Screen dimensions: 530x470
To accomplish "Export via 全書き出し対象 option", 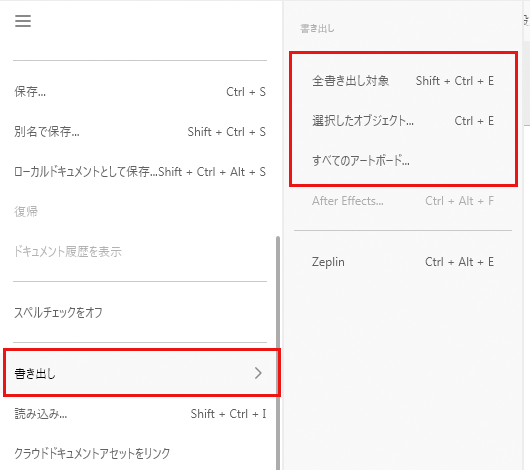I will coord(403,81).
